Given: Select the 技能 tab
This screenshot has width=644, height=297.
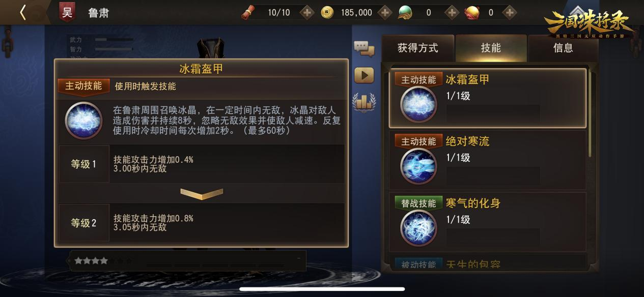Looking at the screenshot, I should pos(491,48).
